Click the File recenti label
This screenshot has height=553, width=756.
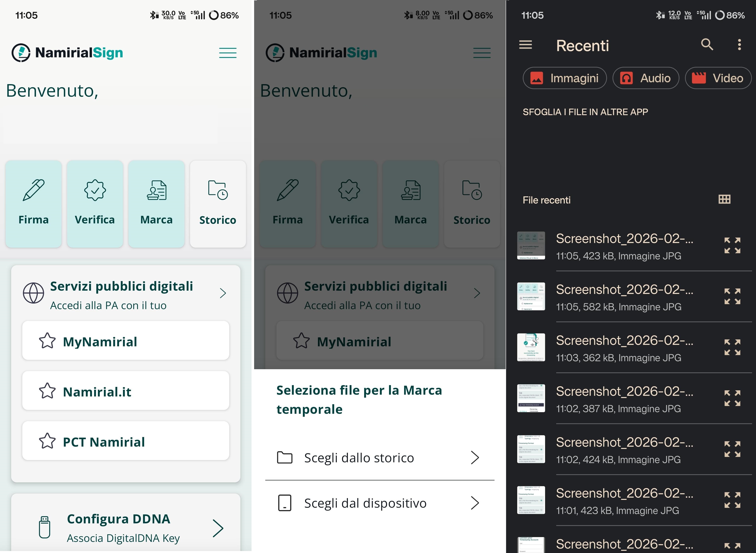point(546,200)
